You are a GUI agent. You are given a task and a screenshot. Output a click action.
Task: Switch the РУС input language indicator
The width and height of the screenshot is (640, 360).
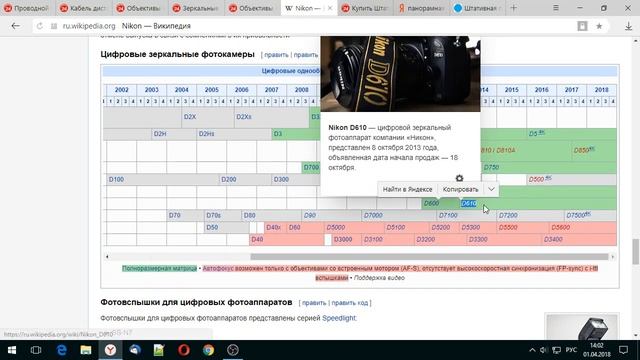tap(571, 350)
